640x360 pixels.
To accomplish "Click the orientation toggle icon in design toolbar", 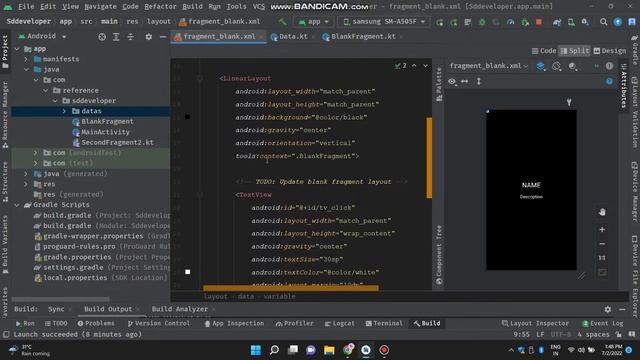I will pyautogui.click(x=556, y=66).
